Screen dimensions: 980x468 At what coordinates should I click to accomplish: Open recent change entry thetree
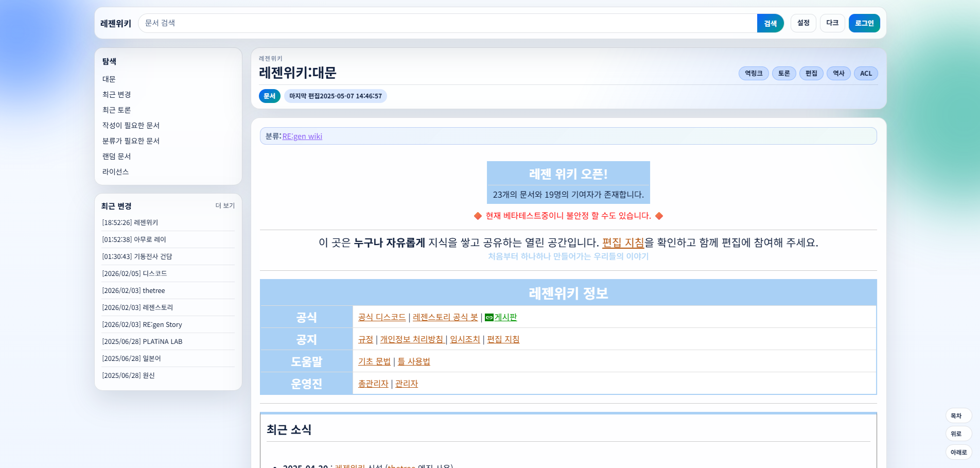coord(134,290)
